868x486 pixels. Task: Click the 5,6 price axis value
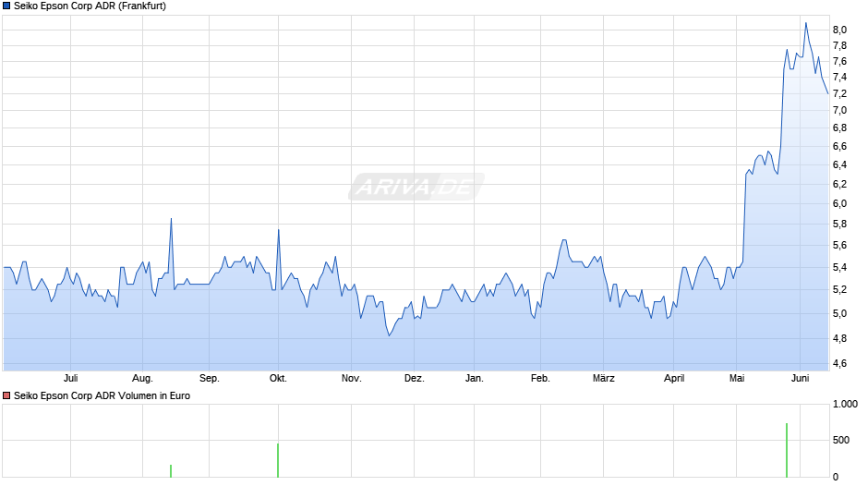click(839, 245)
